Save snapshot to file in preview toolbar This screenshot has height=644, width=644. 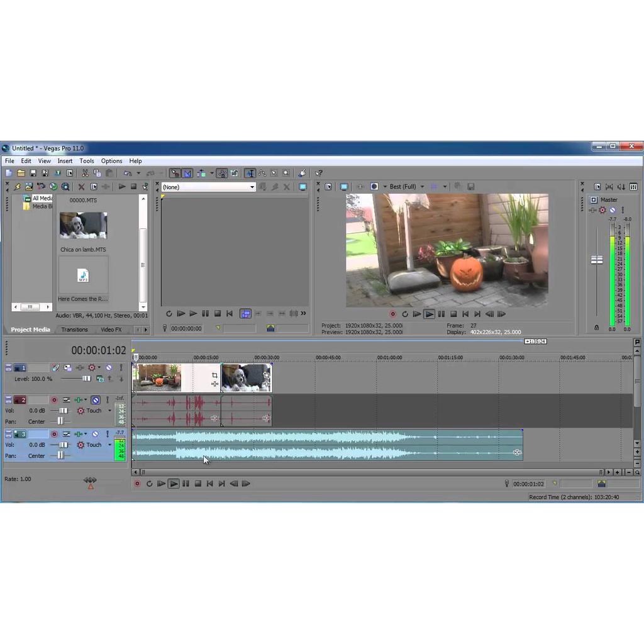click(x=470, y=187)
